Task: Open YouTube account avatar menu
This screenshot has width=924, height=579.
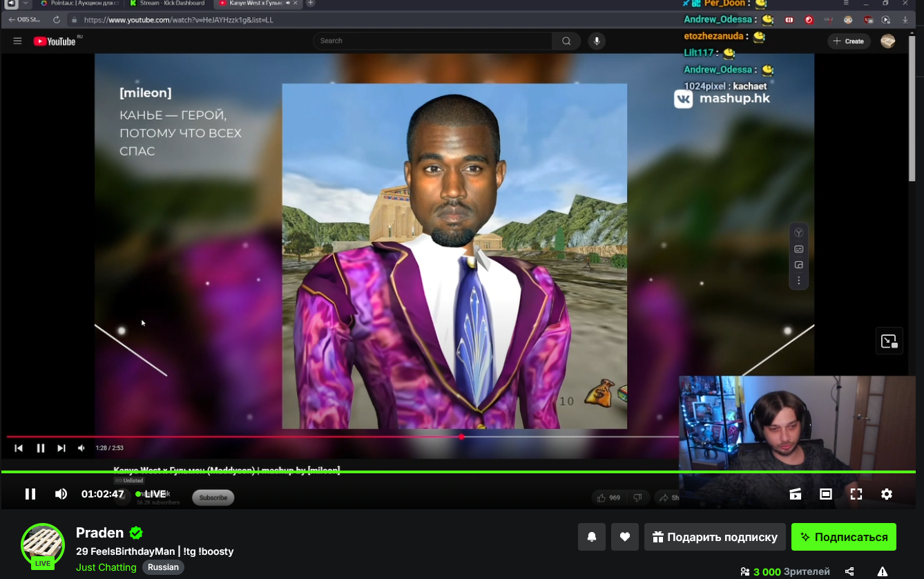Action: 888,41
